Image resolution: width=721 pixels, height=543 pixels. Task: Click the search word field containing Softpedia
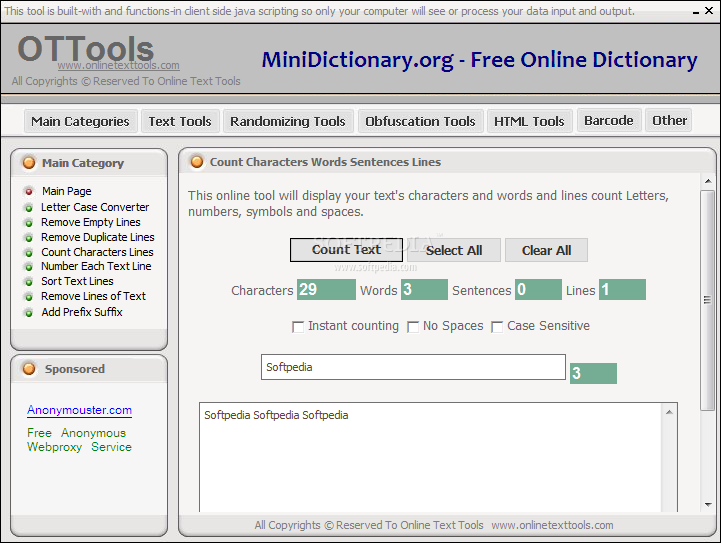pos(413,367)
